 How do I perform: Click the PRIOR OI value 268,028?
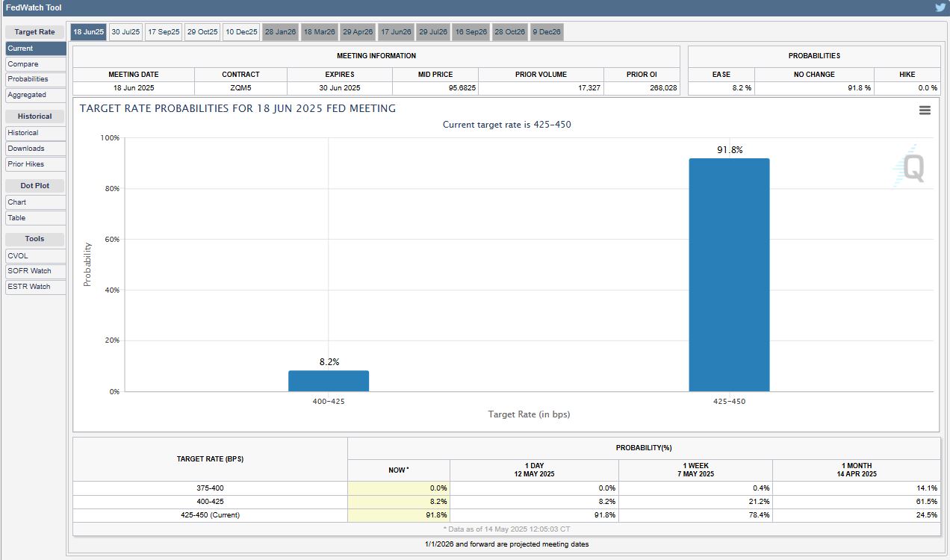tap(663, 88)
